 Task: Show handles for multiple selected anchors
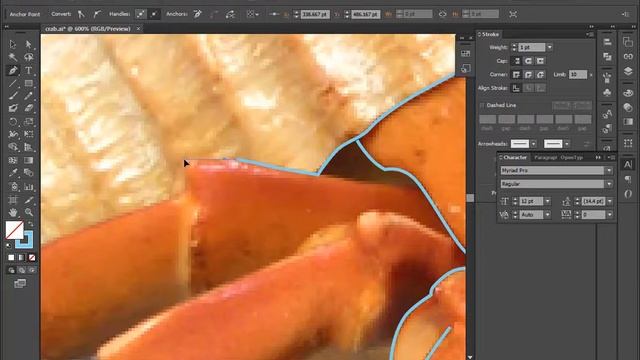[x=140, y=14]
